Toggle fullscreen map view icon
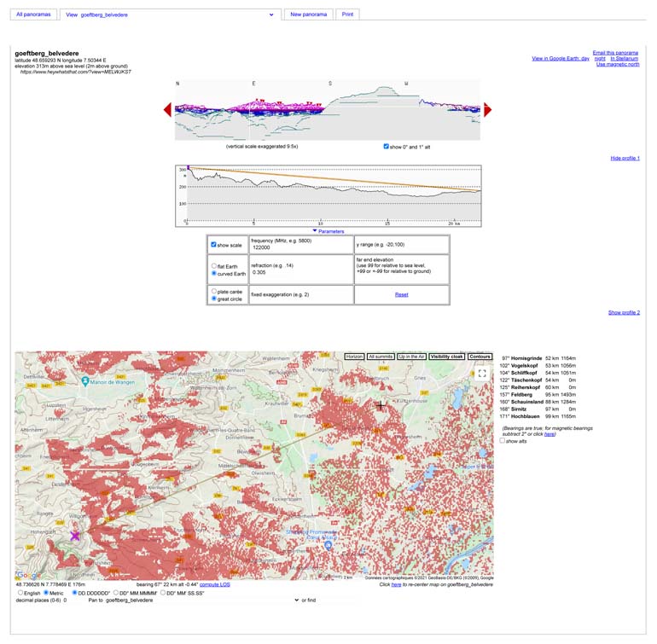The height and width of the screenshot is (644, 657). (482, 373)
